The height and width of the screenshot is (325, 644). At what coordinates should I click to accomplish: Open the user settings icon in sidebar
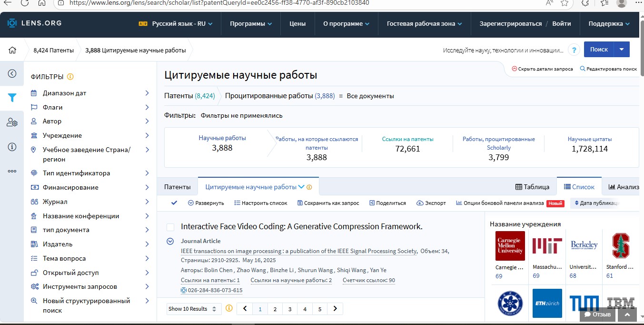tap(12, 122)
